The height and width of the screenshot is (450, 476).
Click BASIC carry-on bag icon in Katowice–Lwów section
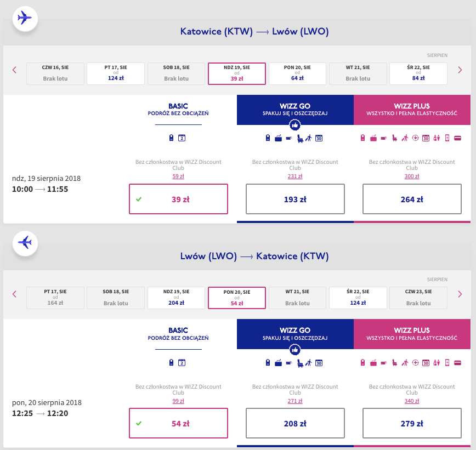(x=172, y=138)
